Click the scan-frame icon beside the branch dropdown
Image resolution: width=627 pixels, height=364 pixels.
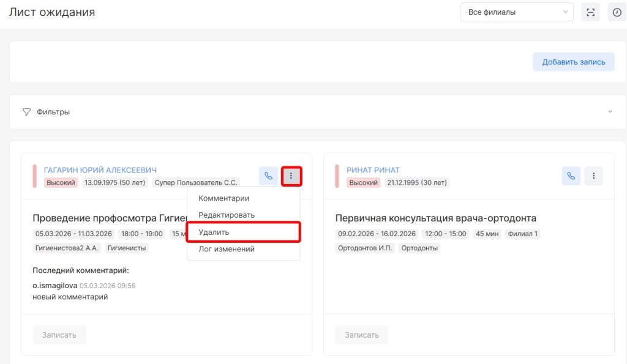(x=590, y=12)
